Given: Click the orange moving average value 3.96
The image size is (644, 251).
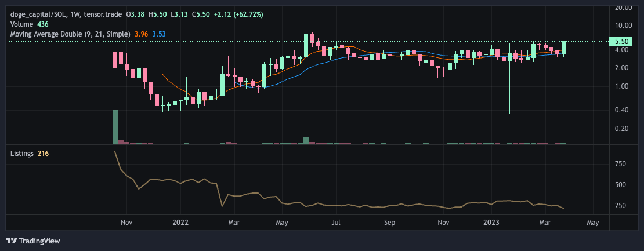Looking at the screenshot, I should point(141,34).
